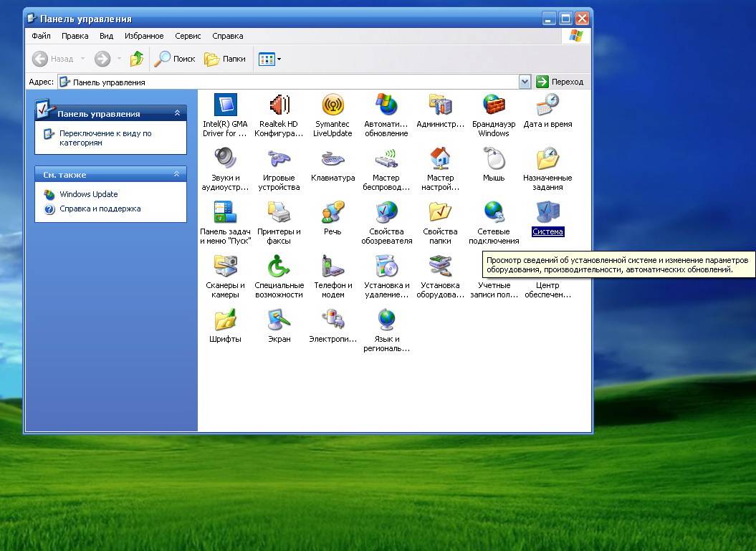Open Экран display settings icon
This screenshot has width=756, height=551.
click(x=279, y=320)
